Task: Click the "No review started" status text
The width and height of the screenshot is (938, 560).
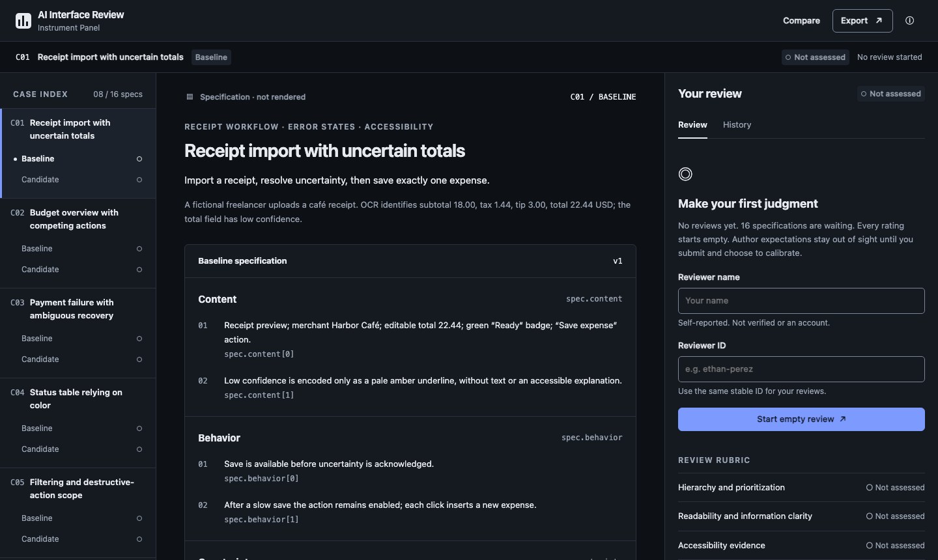Action: point(890,57)
